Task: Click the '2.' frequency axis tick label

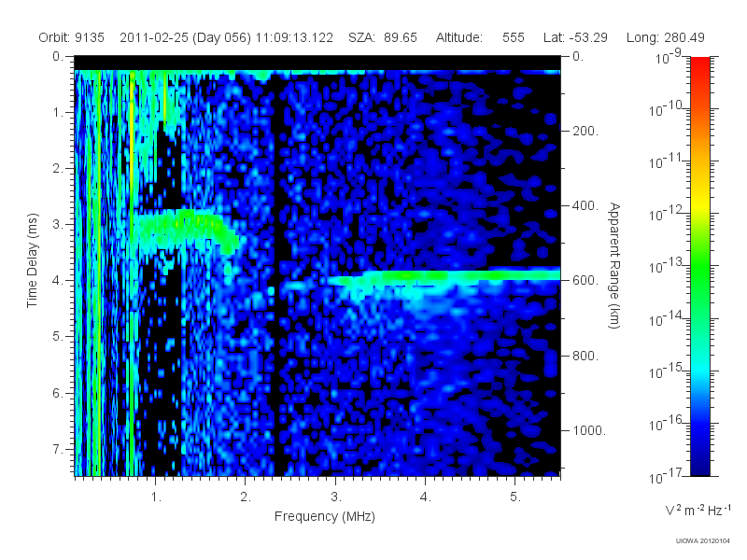Action: (x=246, y=497)
